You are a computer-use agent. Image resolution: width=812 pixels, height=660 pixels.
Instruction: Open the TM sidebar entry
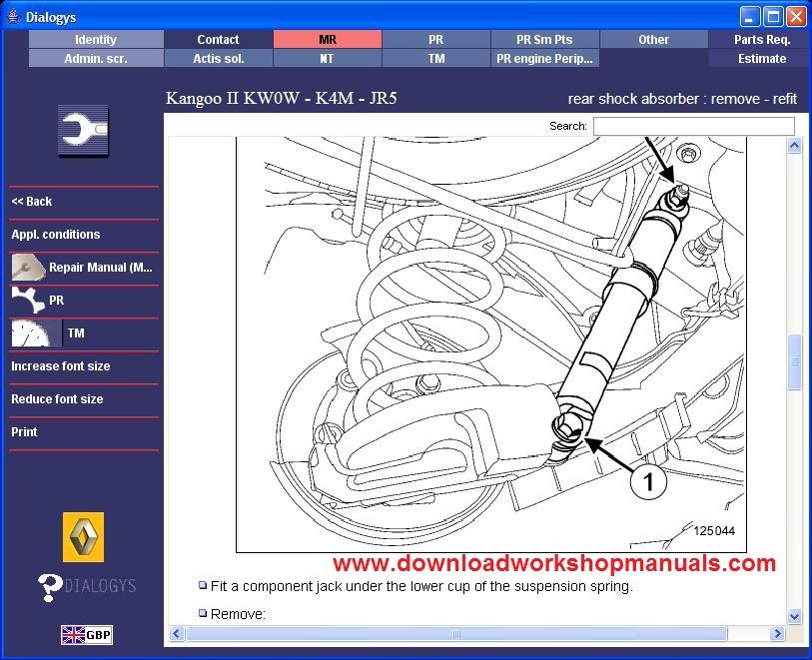(x=76, y=333)
